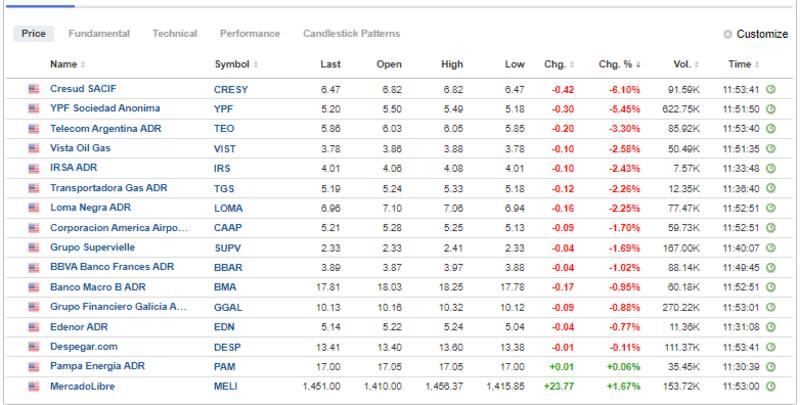Image resolution: width=800 pixels, height=405 pixels.
Task: Click the flag icon beside Vista Oil Gas
Action: point(33,148)
